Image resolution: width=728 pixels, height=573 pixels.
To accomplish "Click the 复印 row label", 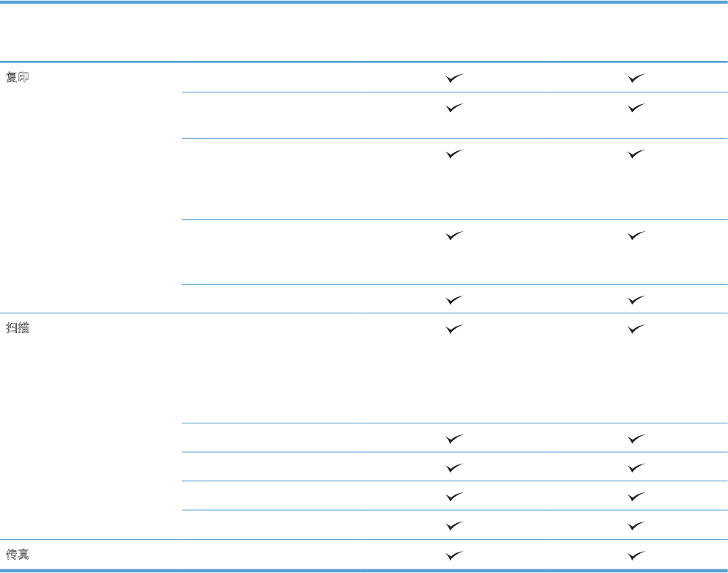I will click(18, 77).
